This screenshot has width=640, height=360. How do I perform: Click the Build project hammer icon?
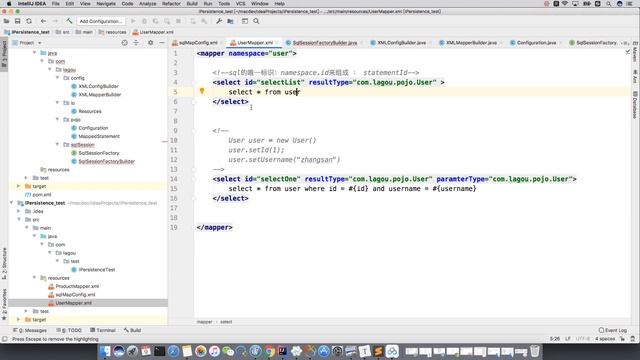(x=69, y=21)
